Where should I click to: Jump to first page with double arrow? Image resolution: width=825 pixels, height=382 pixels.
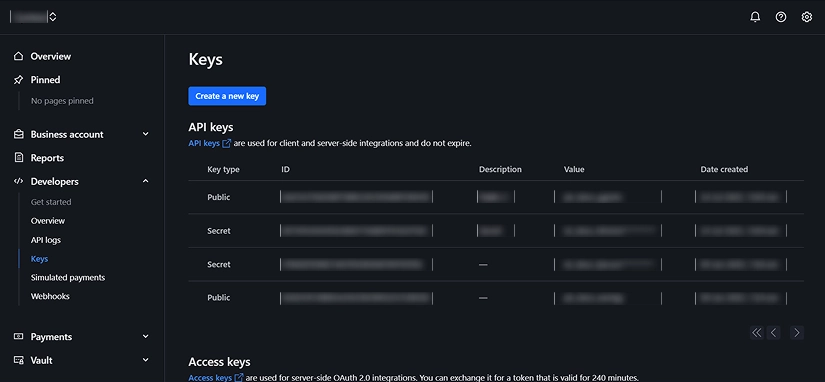(x=757, y=333)
